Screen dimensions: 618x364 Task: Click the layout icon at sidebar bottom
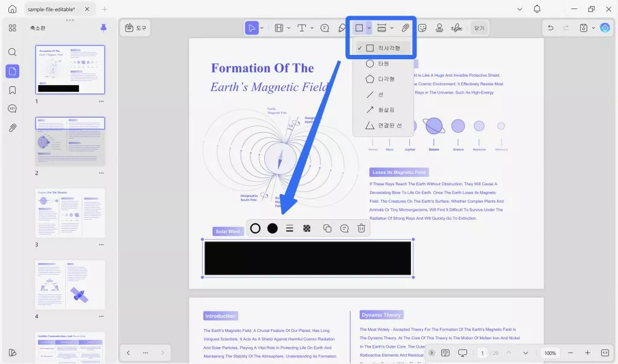13,353
